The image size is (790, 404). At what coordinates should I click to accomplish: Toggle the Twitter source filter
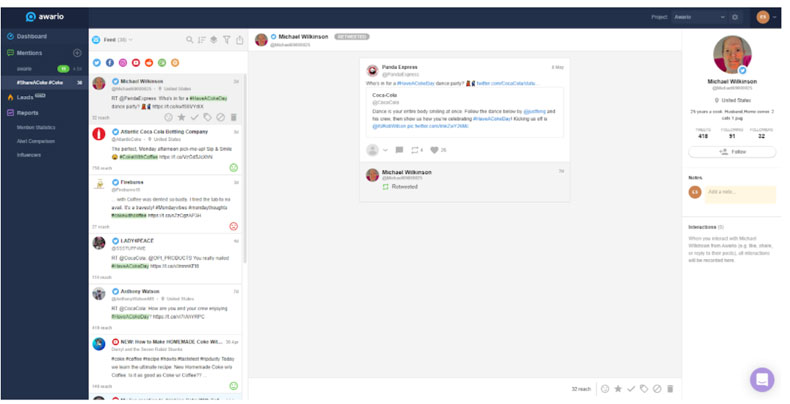point(97,63)
